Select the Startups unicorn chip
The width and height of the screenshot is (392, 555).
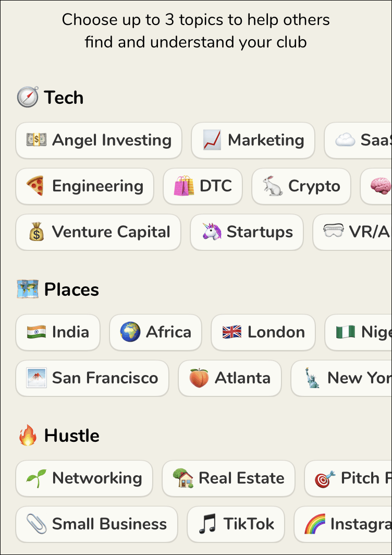click(247, 232)
